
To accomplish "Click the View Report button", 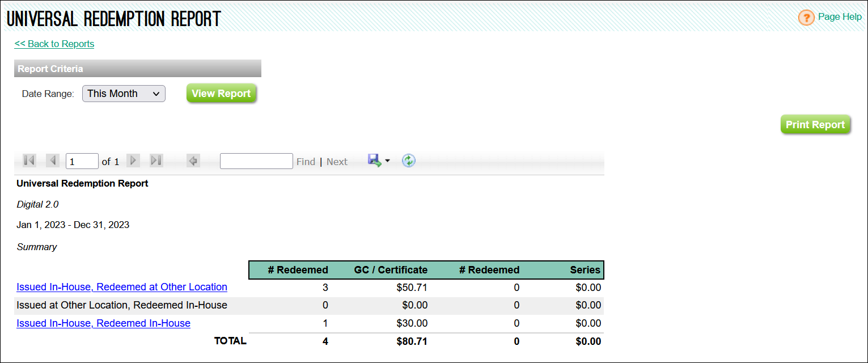I will click(x=221, y=94).
